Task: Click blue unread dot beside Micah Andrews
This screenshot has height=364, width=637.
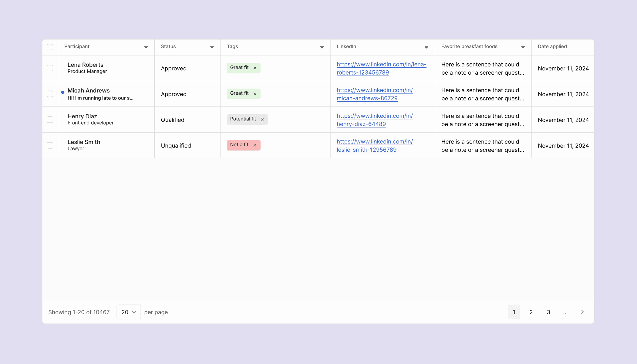Action: [x=63, y=92]
